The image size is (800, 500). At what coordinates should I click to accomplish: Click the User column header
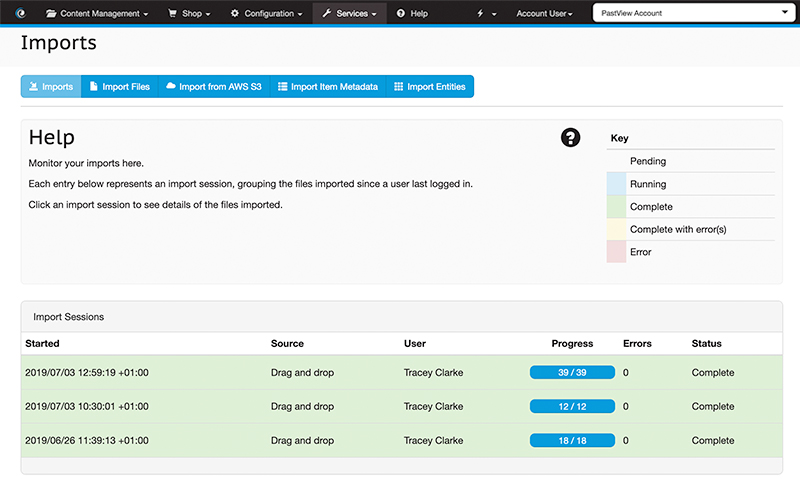(415, 343)
